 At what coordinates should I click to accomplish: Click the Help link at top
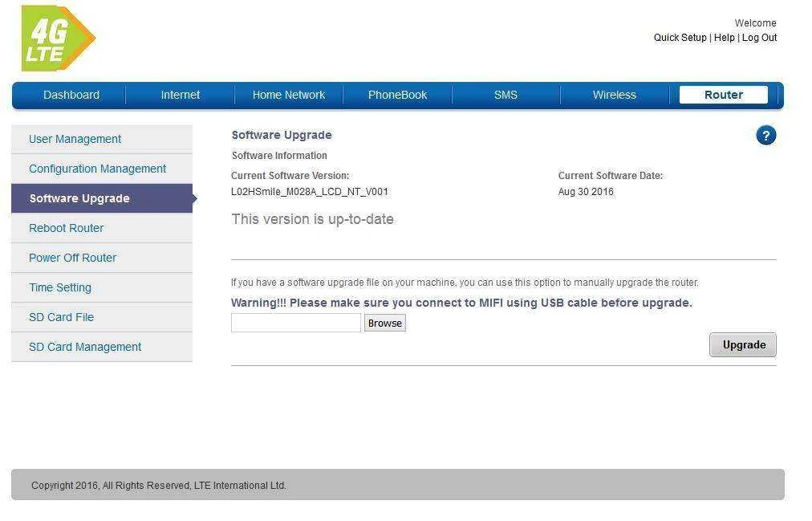[x=724, y=38]
